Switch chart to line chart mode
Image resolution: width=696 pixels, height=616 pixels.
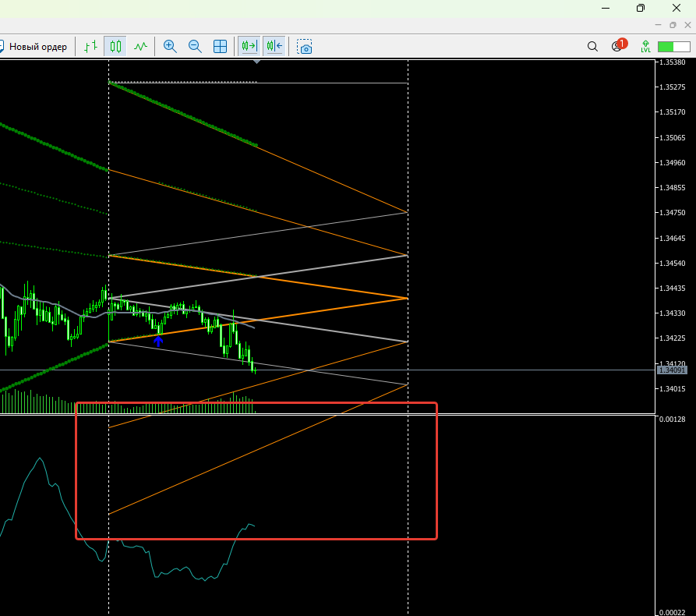(141, 46)
